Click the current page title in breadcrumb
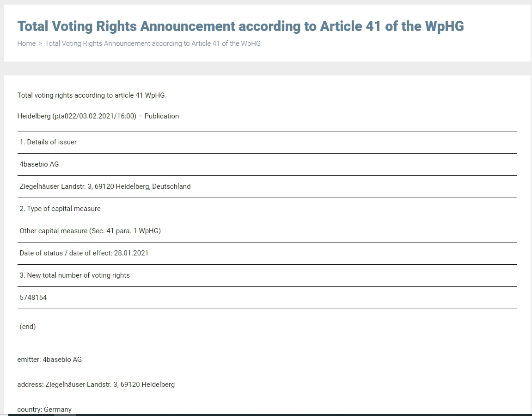Image resolution: width=532 pixels, height=416 pixels. 153,43
